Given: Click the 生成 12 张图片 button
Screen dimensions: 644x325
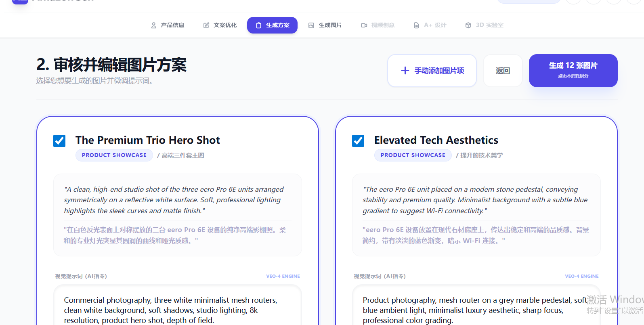Looking at the screenshot, I should tap(573, 71).
